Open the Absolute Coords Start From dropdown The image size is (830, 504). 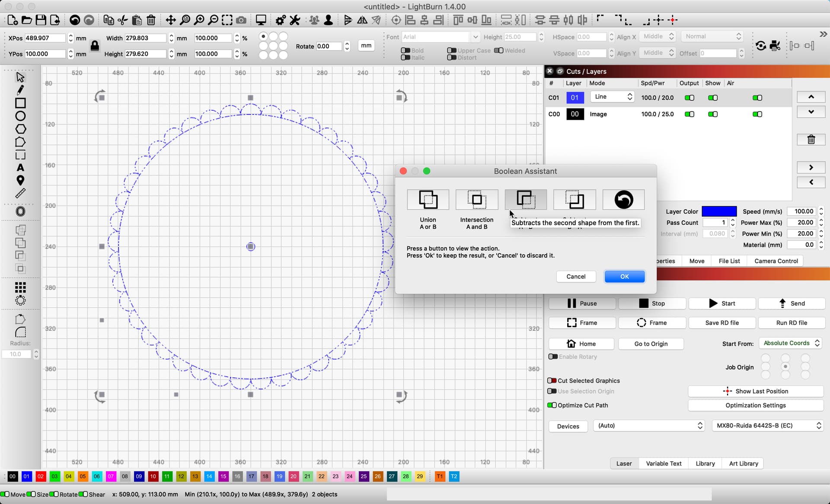pos(790,343)
